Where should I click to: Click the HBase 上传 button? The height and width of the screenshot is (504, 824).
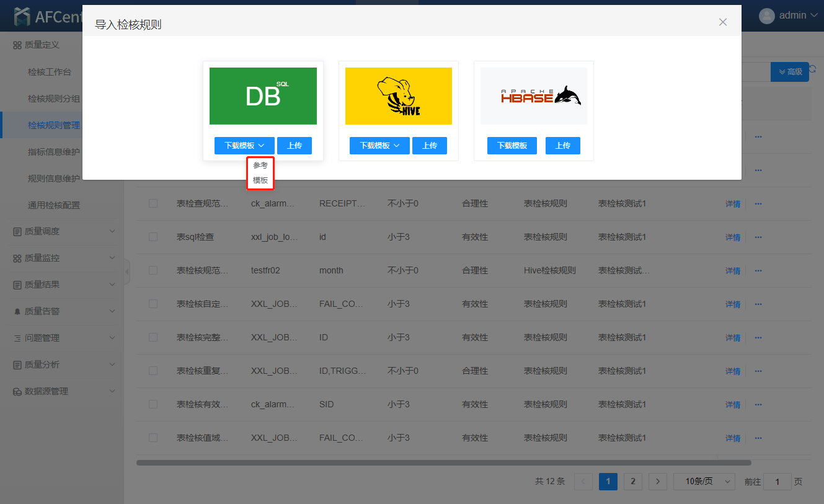coord(562,146)
